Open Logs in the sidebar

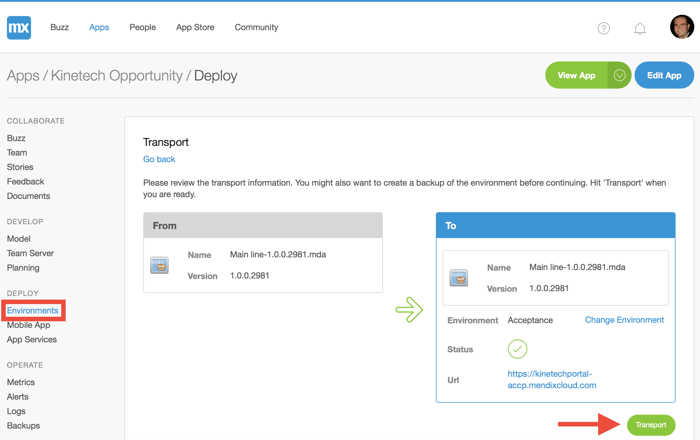16,411
